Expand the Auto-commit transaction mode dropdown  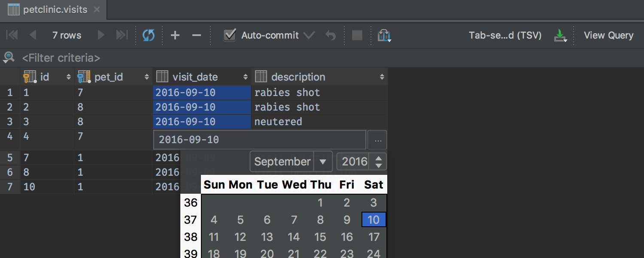click(x=309, y=35)
